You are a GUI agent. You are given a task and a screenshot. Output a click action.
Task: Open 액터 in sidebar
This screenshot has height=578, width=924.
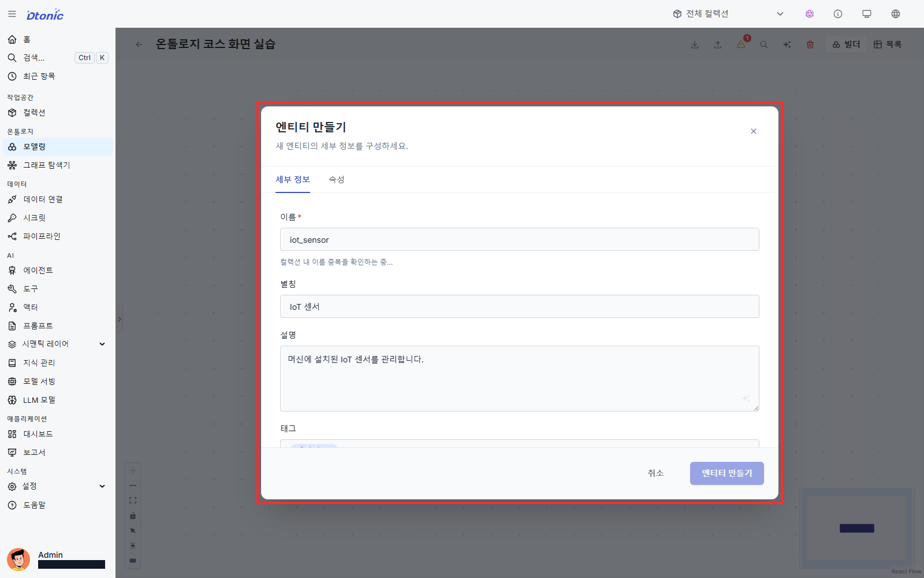[58, 307]
